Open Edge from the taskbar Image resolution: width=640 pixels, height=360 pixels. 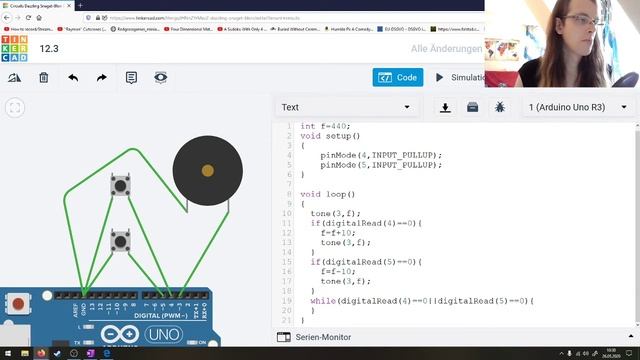tap(107, 353)
